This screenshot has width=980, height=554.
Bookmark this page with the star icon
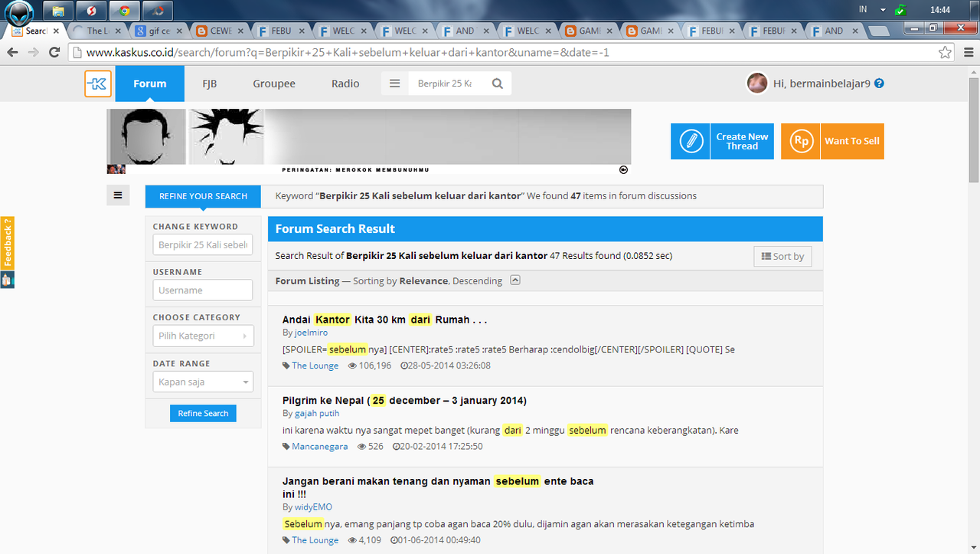pyautogui.click(x=946, y=53)
